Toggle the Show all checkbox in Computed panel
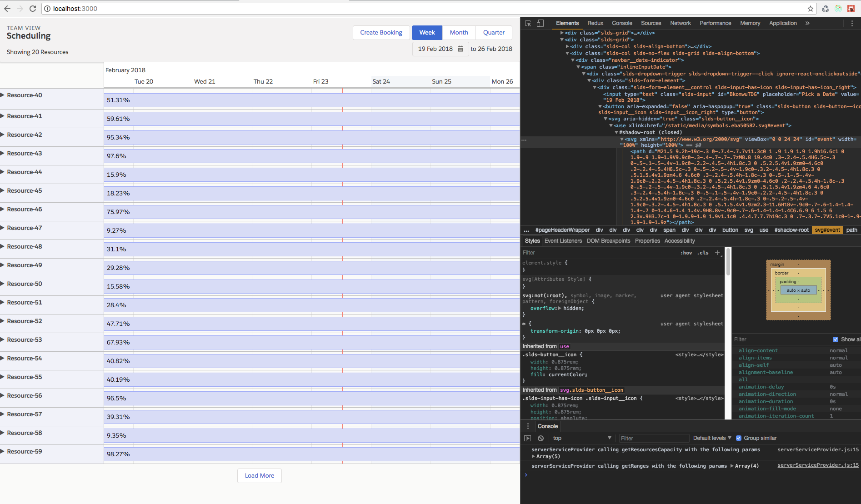 point(836,339)
